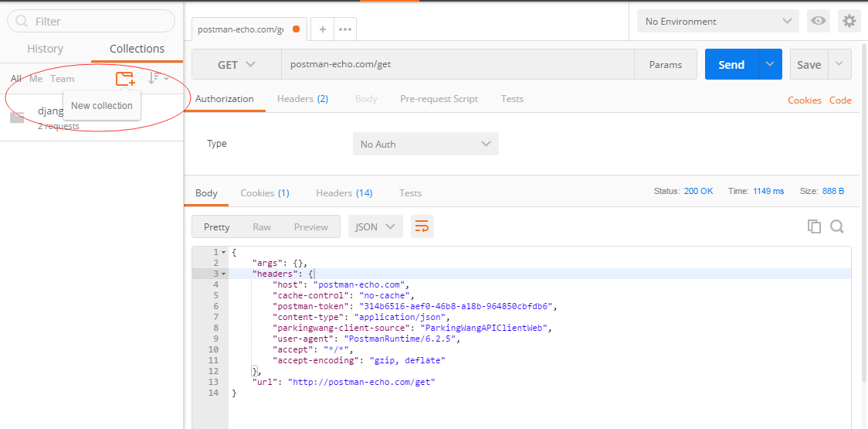Open the Pre-request Script tab
This screenshot has height=429, width=868.
pyautogui.click(x=439, y=99)
